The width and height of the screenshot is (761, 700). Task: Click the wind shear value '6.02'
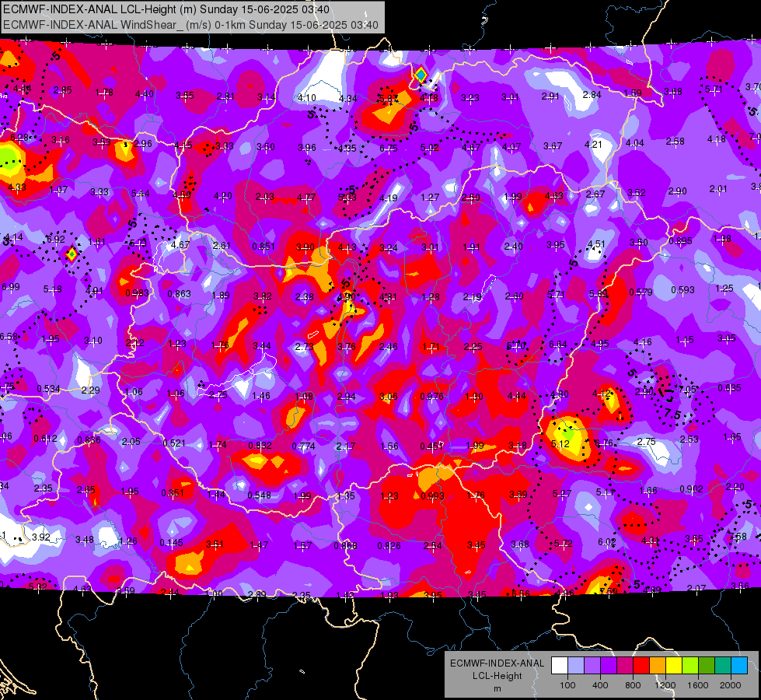point(606,541)
